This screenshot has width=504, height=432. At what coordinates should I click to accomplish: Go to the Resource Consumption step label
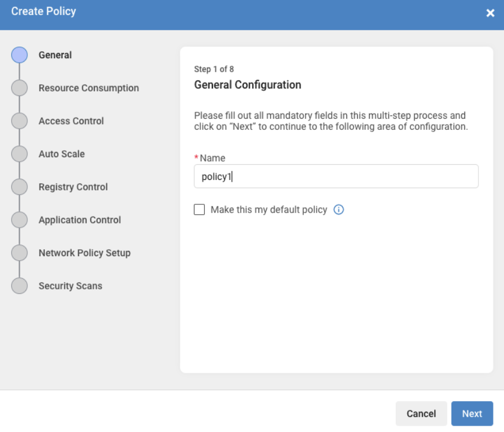pos(88,88)
